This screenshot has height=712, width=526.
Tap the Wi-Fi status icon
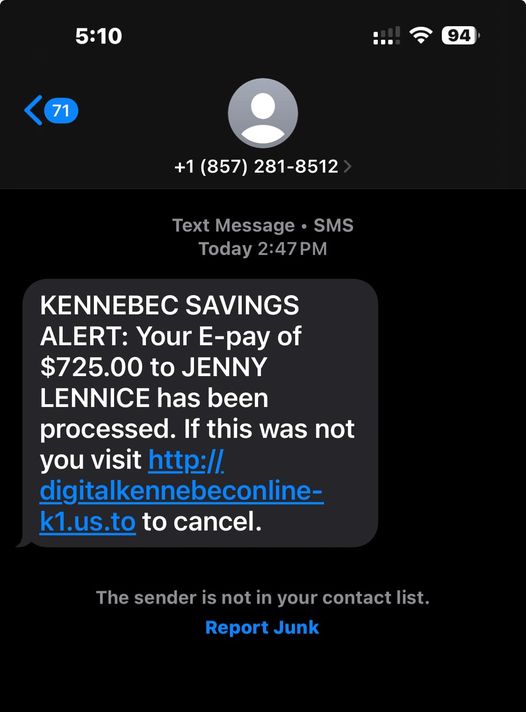click(421, 35)
